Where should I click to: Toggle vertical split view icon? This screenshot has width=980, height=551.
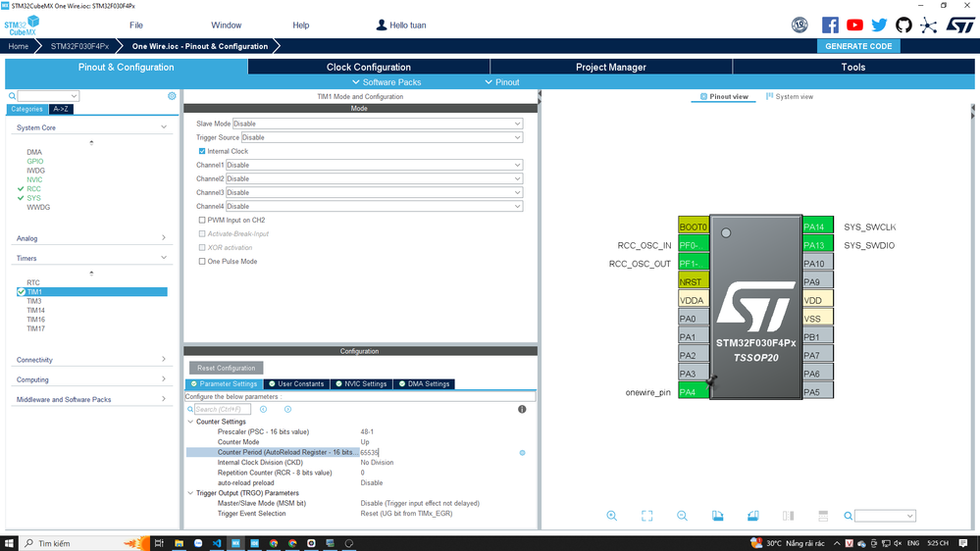788,516
